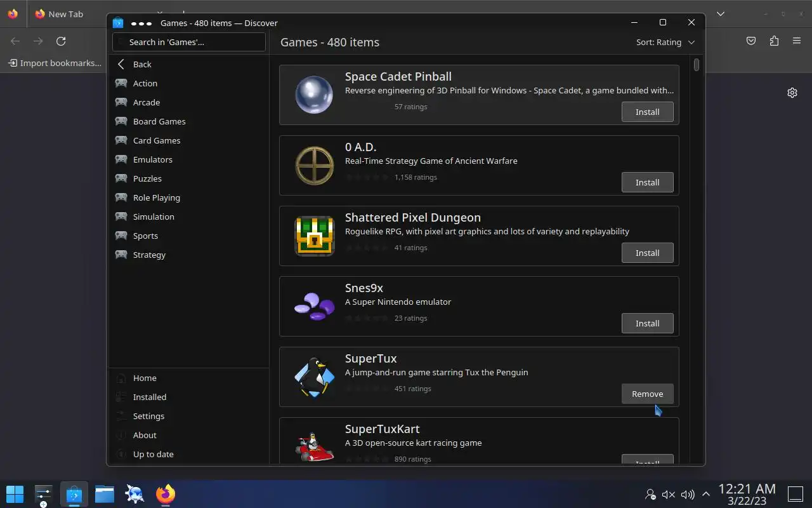Open the volume tray icon
The height and width of the screenshot is (508, 812).
687,494
